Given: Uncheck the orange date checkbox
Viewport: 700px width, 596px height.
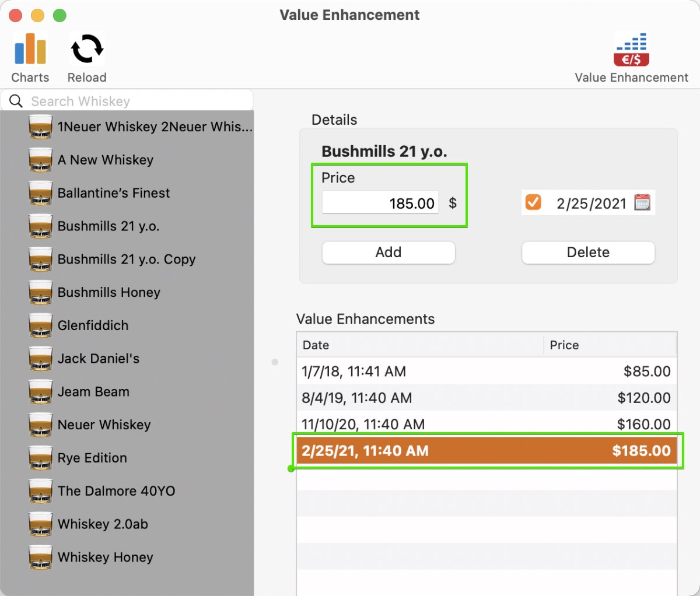Looking at the screenshot, I should 533,202.
